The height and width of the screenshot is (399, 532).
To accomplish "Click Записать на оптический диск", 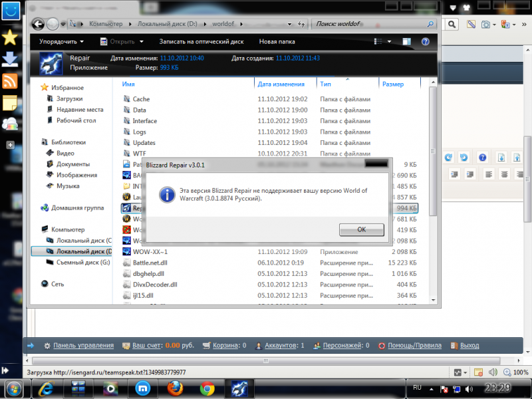I will pos(201,42).
